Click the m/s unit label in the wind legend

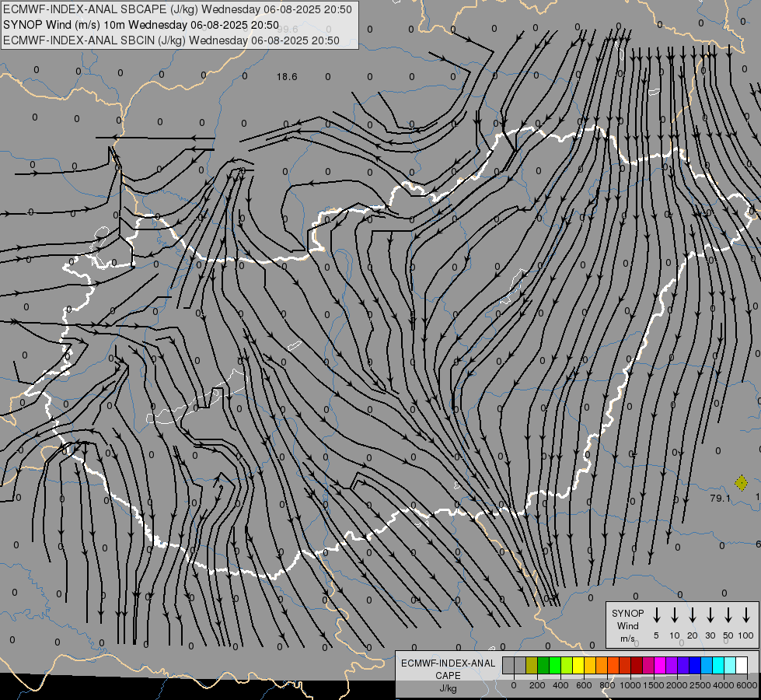pyautogui.click(x=627, y=639)
